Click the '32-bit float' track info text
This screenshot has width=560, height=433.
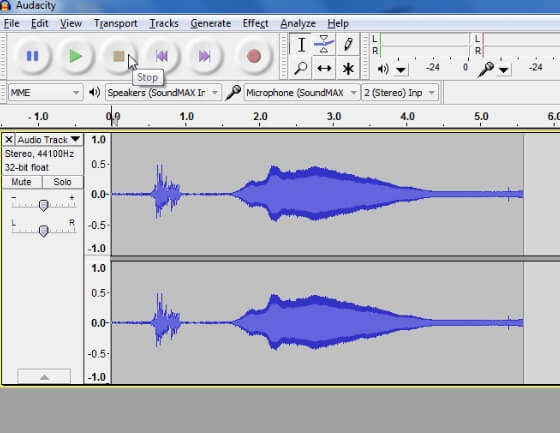26,168
